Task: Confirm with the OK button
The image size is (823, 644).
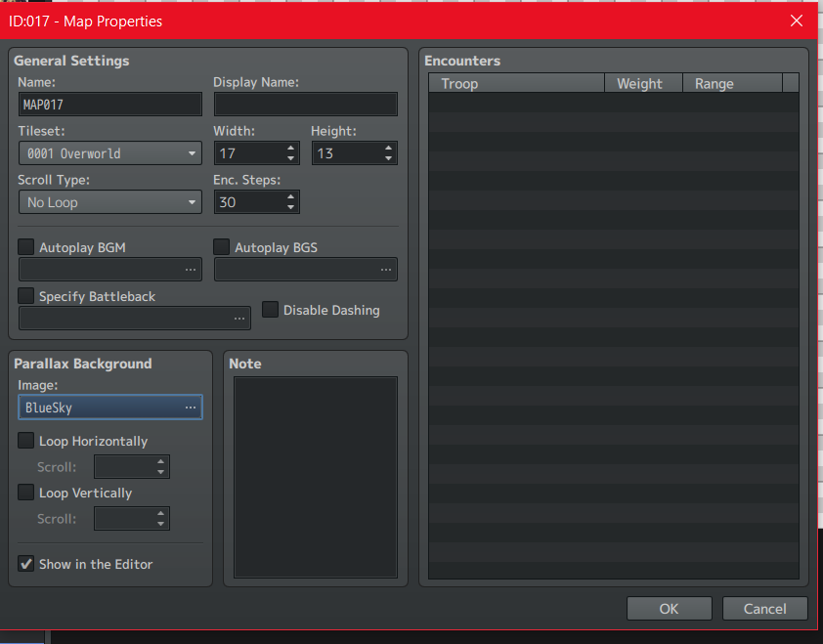Action: tap(670, 608)
